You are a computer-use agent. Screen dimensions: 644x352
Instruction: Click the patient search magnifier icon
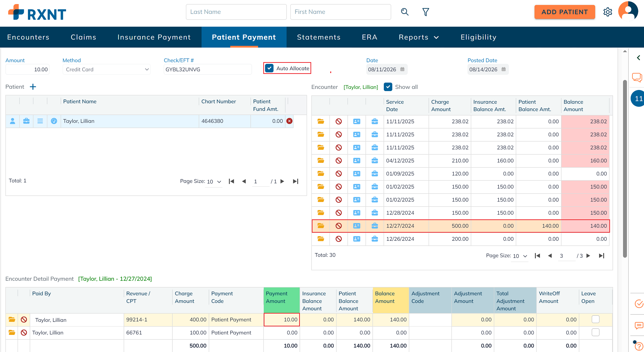(405, 12)
